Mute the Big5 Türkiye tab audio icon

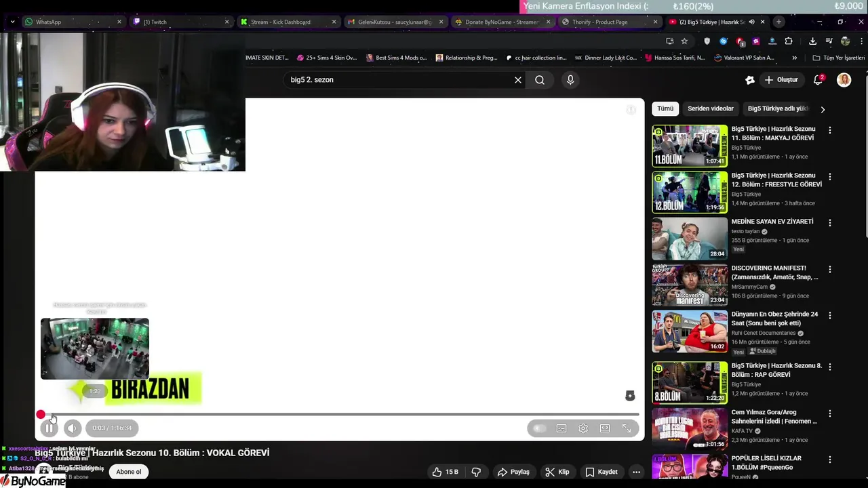click(751, 22)
